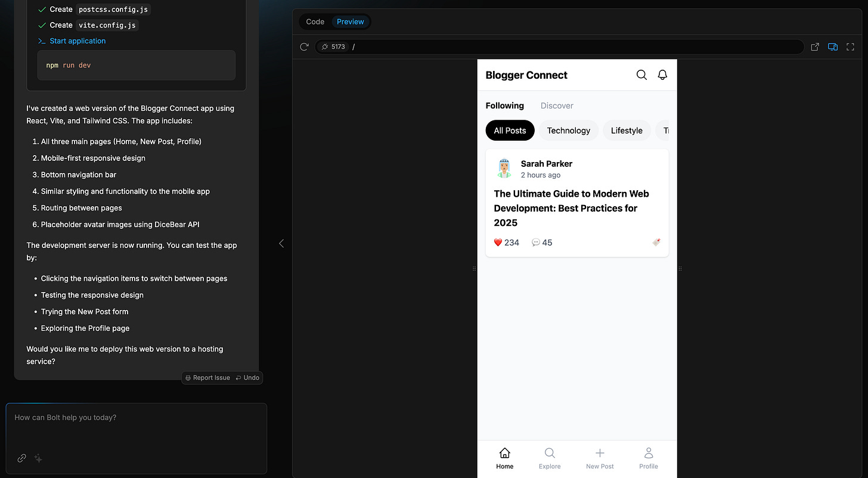Click the port 5173 plug indicator
Screen dimensions: 868x478
tap(333, 46)
